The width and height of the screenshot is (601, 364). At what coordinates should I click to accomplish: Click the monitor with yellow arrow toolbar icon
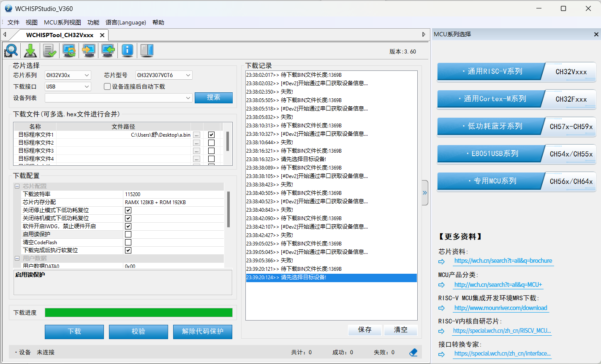click(88, 50)
